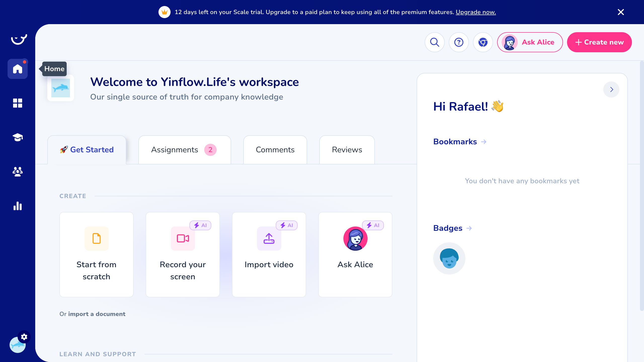Click the Create new button
Screen dimensions: 644x362
[x=599, y=42]
